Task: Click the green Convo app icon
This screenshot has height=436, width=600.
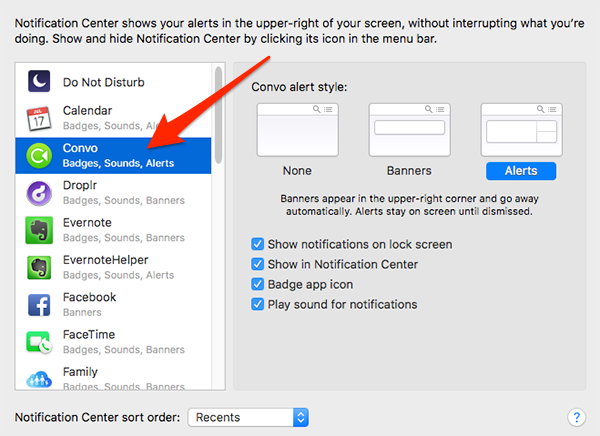Action: 39,155
